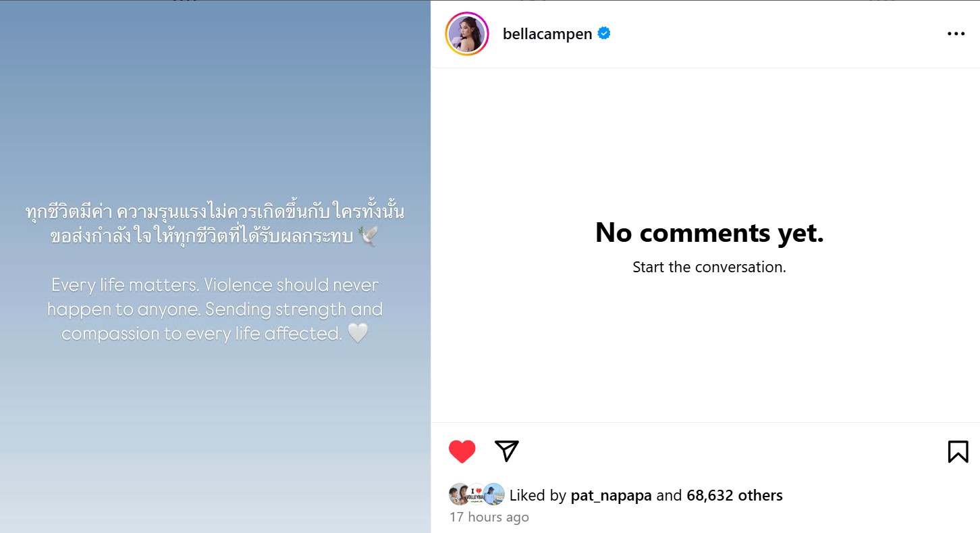Open the pat_napapa profile link

611,495
